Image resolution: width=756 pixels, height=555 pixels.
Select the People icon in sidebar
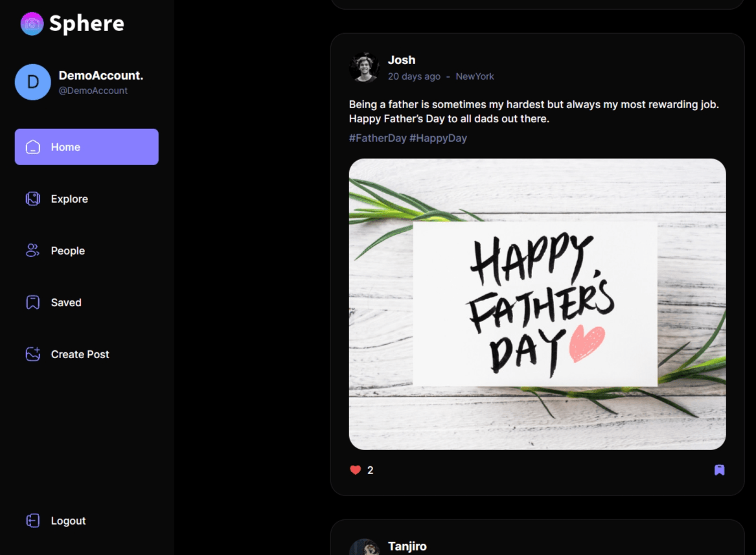[x=32, y=251]
